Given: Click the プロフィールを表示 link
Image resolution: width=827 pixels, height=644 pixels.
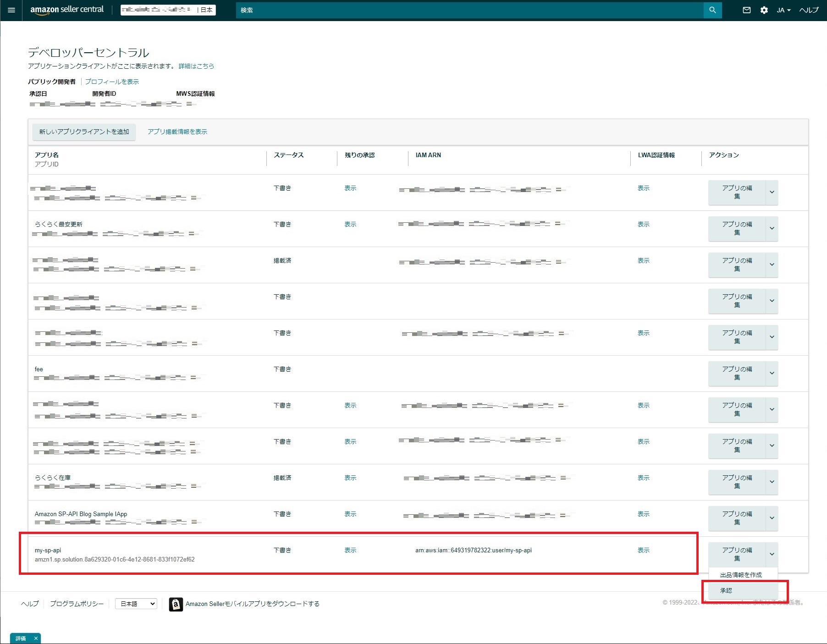Looking at the screenshot, I should click(112, 81).
